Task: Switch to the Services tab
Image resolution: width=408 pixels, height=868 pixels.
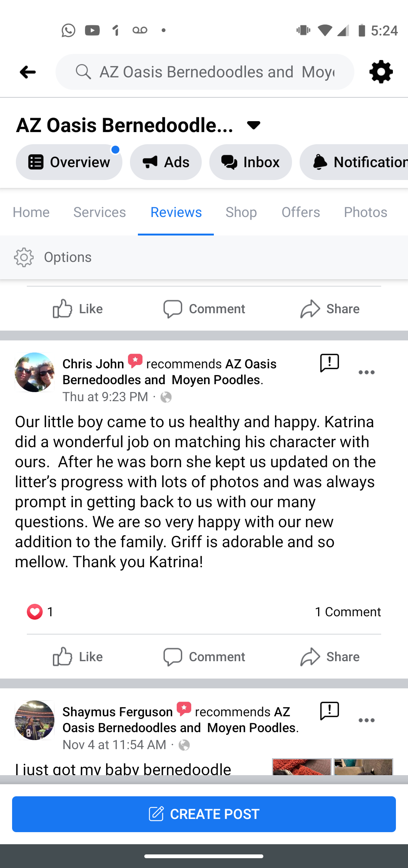Action: pos(99,212)
